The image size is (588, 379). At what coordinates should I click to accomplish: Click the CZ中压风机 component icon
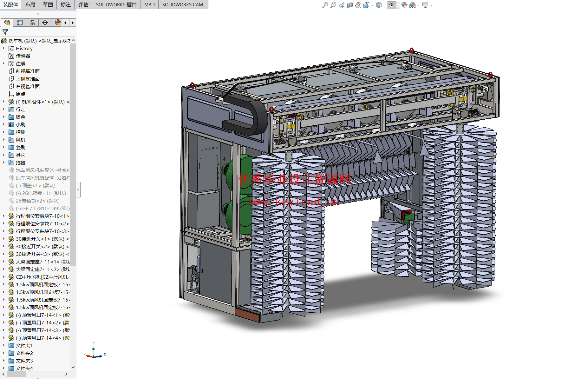11,277
